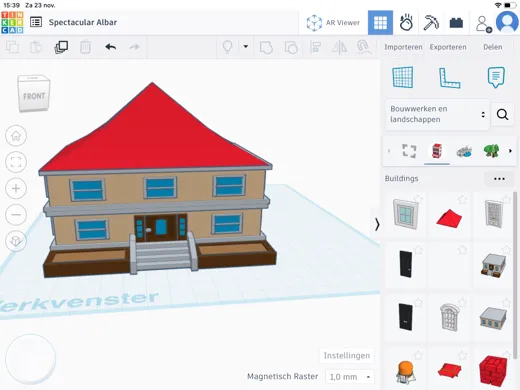Image resolution: width=520 pixels, height=390 pixels.
Task: Click the Cruise magnet tool icon
Action: (x=363, y=47)
